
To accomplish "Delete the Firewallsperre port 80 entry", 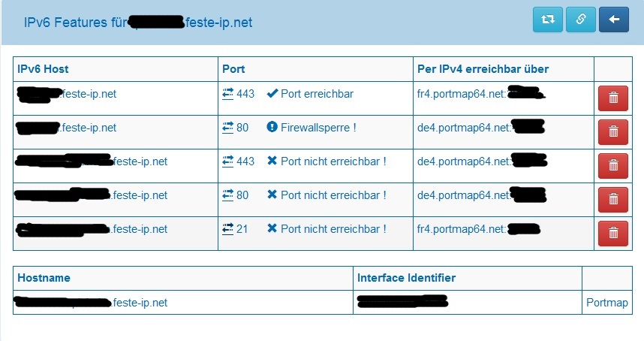I will tap(612, 132).
